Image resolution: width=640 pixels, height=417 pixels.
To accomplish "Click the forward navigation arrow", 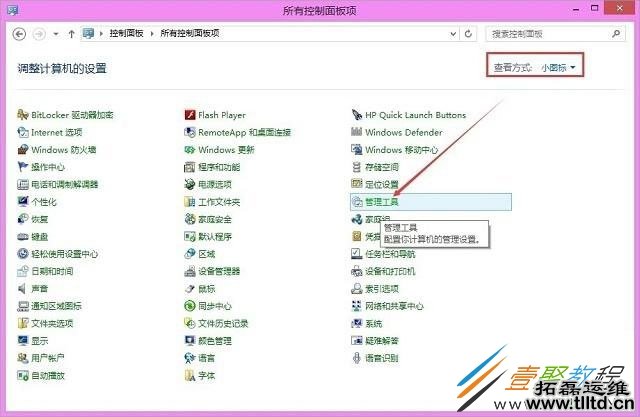I will 39,34.
